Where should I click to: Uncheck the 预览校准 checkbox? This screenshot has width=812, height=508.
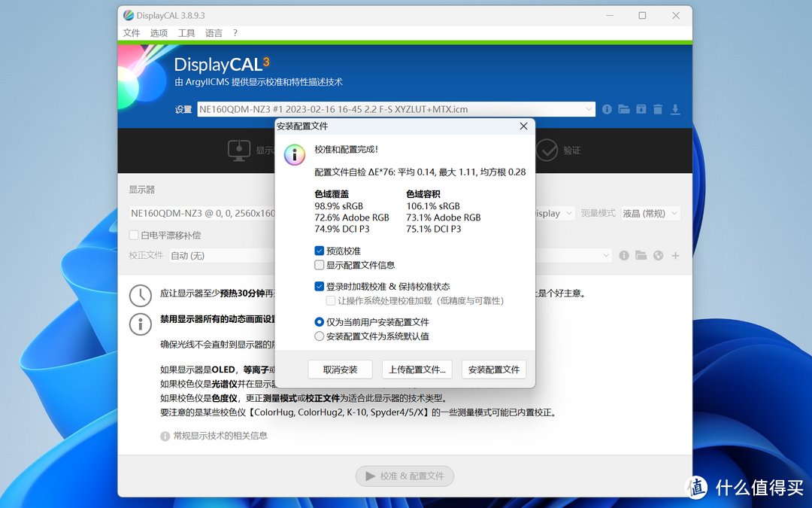[320, 251]
